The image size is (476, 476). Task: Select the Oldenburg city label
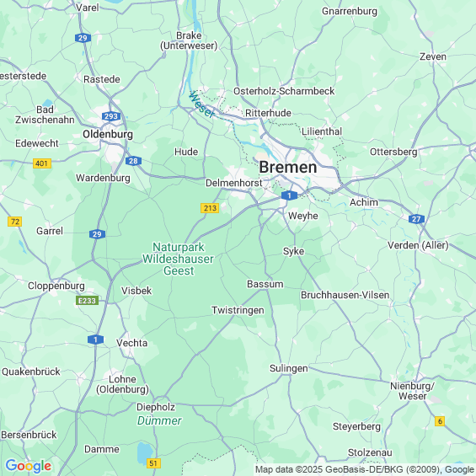pyautogui.click(x=108, y=134)
